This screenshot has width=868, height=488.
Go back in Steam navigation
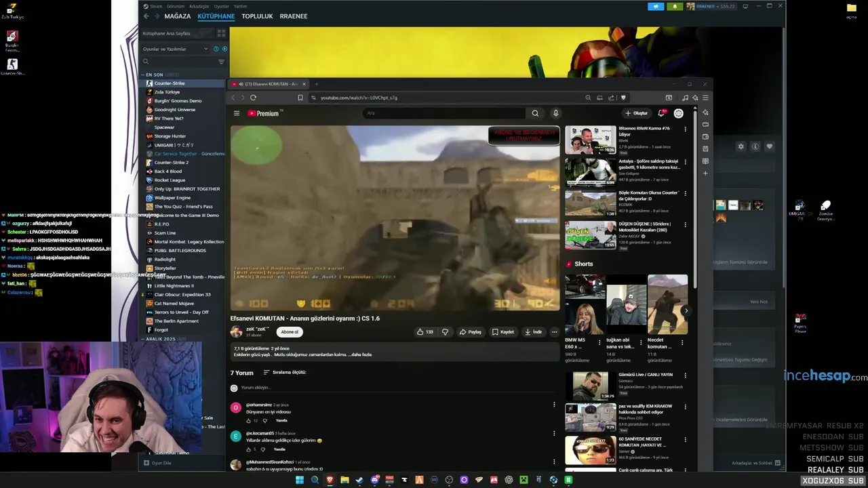click(x=146, y=16)
